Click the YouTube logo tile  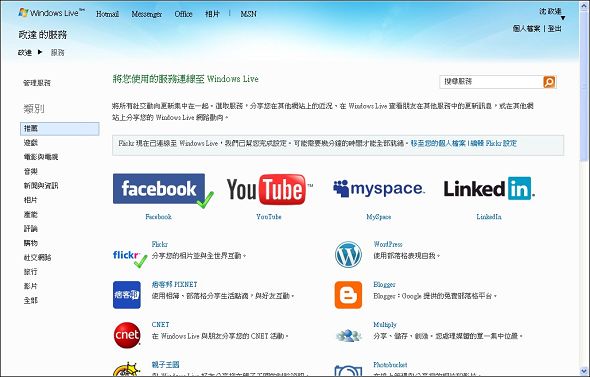[269, 189]
